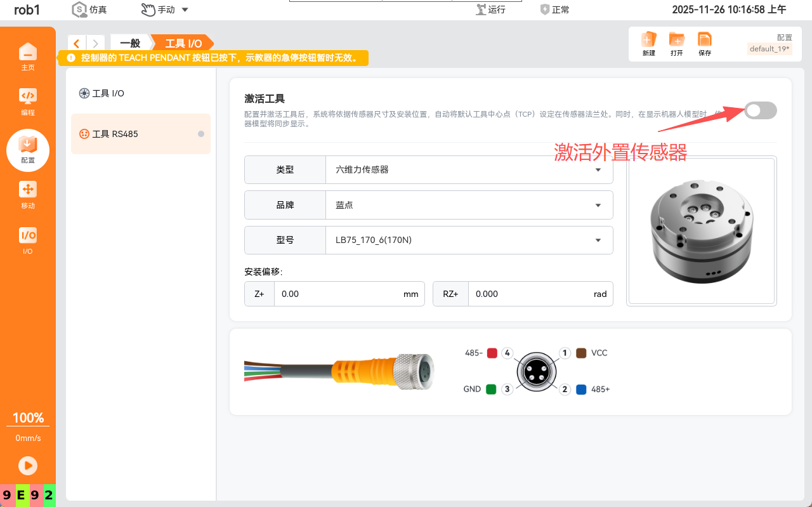Select 工具 I/O in the left list
812x507 pixels.
(x=108, y=93)
